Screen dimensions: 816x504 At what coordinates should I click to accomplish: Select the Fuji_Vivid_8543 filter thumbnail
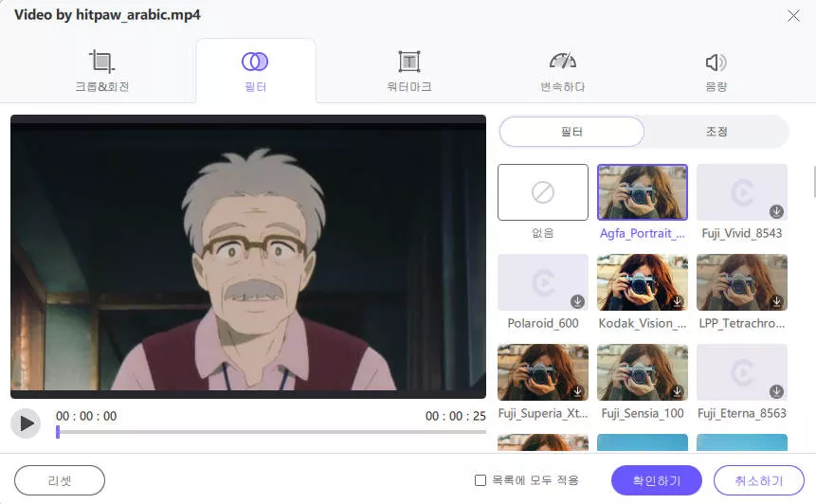[x=741, y=192]
